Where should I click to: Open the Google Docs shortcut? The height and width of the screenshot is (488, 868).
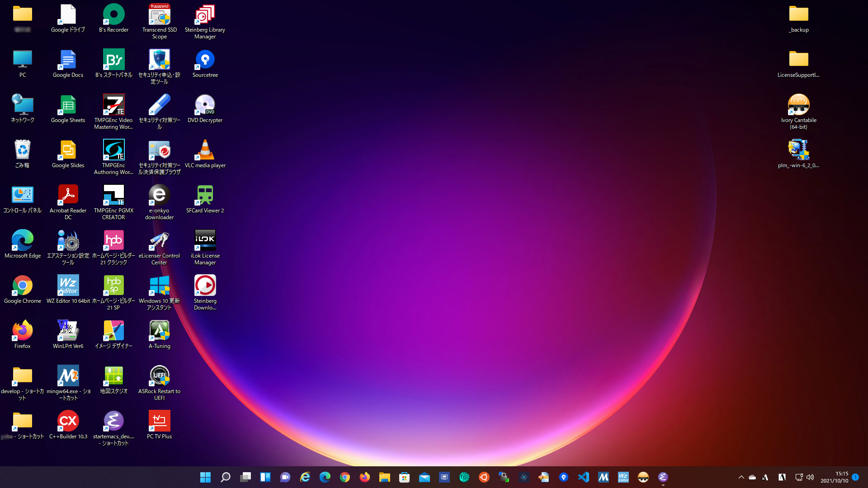point(68,64)
